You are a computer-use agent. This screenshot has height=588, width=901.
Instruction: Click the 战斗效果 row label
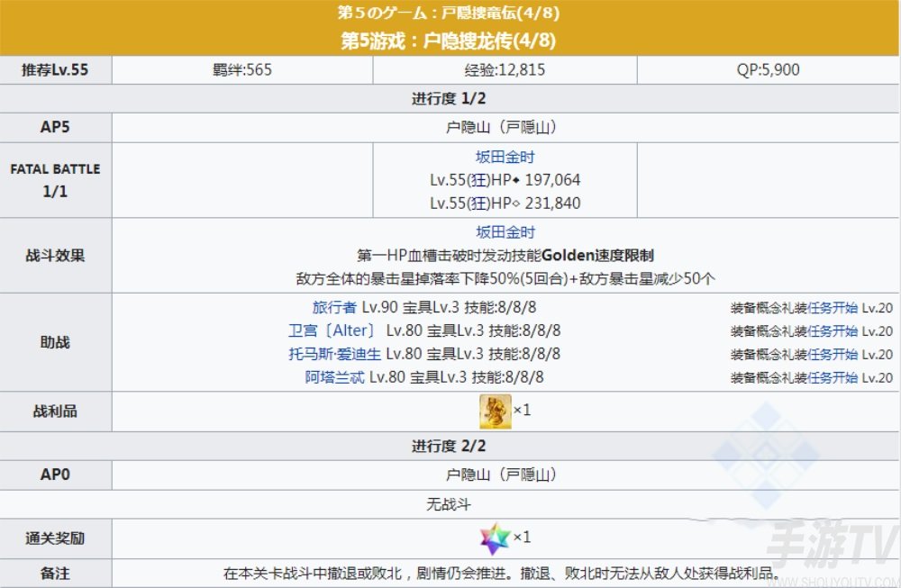pos(56,255)
